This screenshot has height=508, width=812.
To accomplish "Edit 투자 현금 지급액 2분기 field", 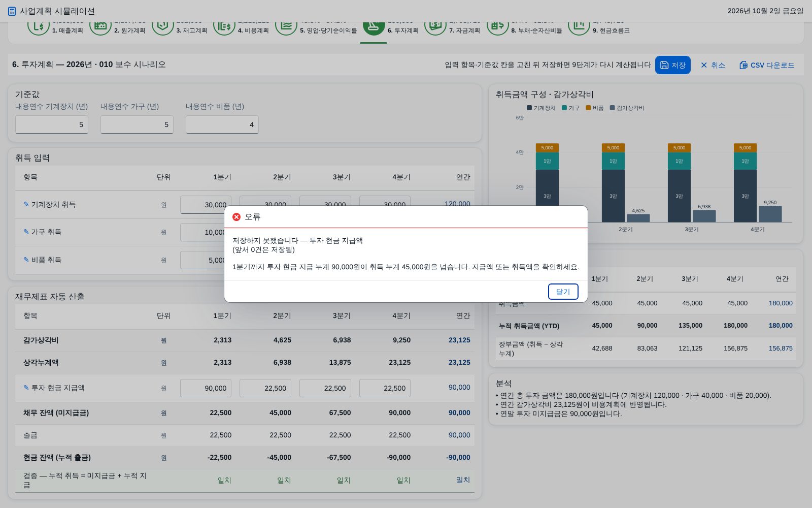I will coord(265,388).
